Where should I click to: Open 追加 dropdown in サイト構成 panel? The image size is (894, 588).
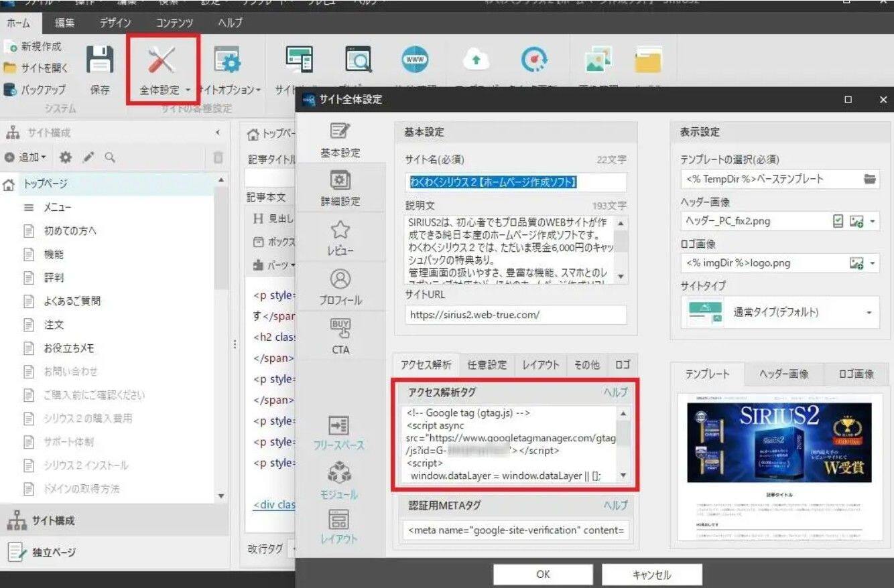tap(25, 157)
